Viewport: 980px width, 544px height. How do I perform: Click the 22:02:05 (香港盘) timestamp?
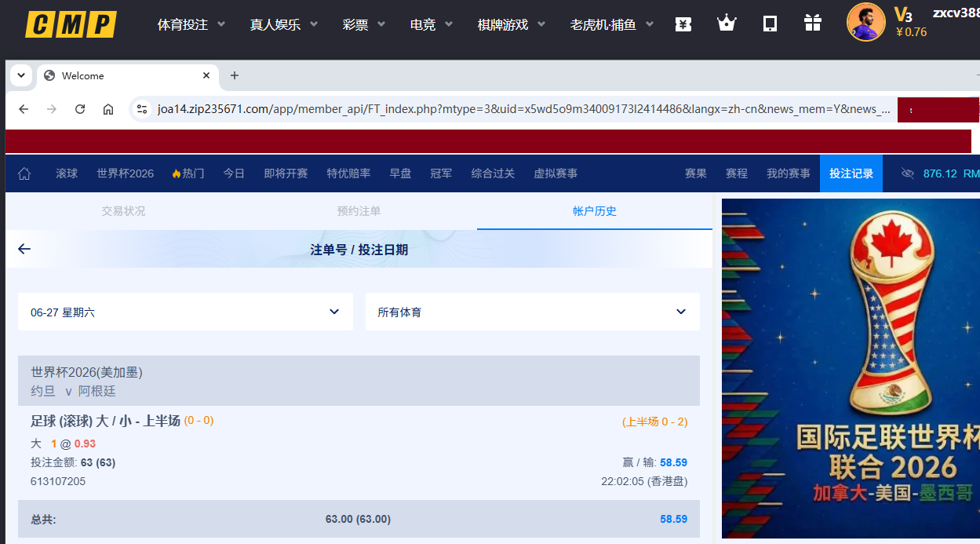tap(644, 481)
